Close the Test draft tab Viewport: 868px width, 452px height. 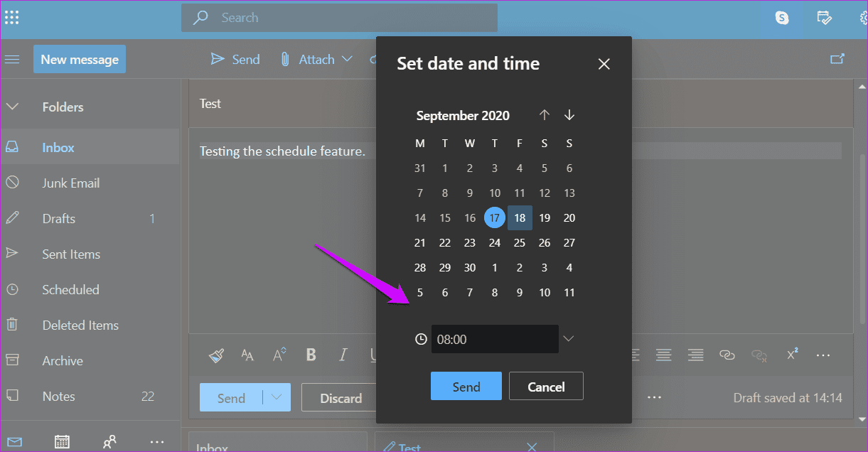(x=532, y=447)
